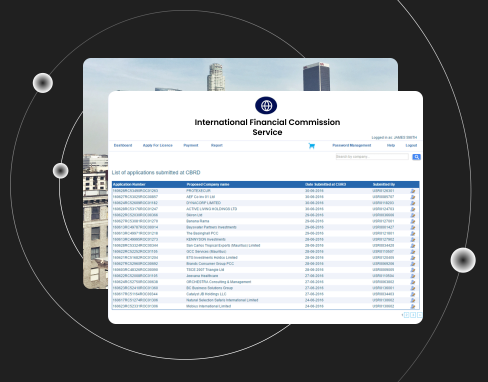488x382 pixels.
Task: Sort by Proposed Company name column header
Action: pyautogui.click(x=208, y=184)
